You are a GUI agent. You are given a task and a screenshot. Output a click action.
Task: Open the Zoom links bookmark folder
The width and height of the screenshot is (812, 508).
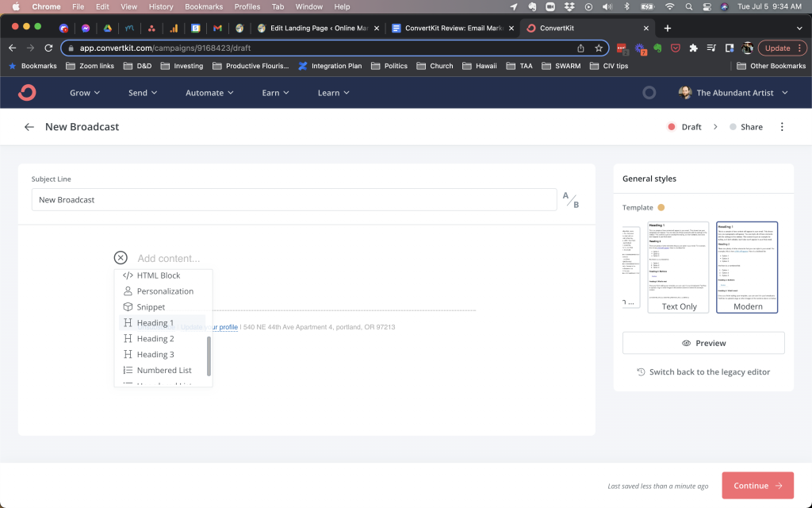click(90, 66)
